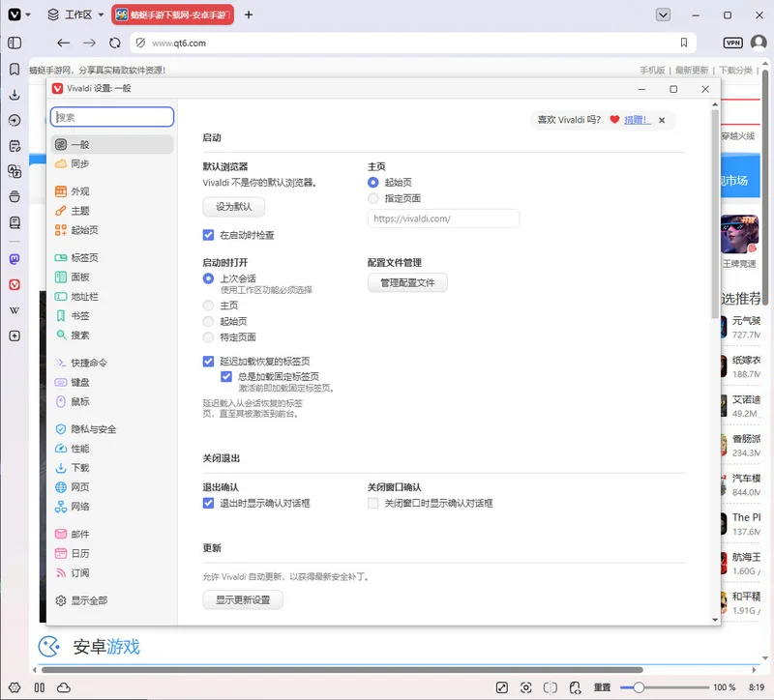Click the VPN button
This screenshot has height=700, width=774.
[x=733, y=43]
